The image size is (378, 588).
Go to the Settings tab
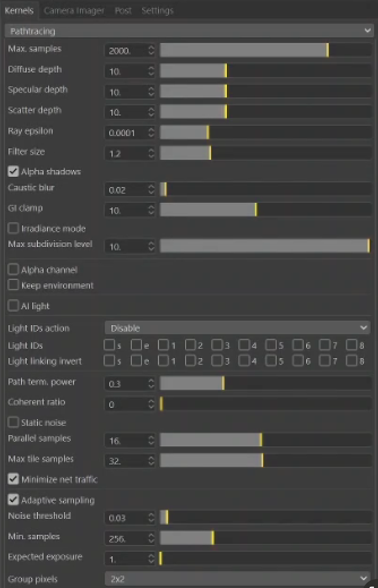(x=157, y=10)
